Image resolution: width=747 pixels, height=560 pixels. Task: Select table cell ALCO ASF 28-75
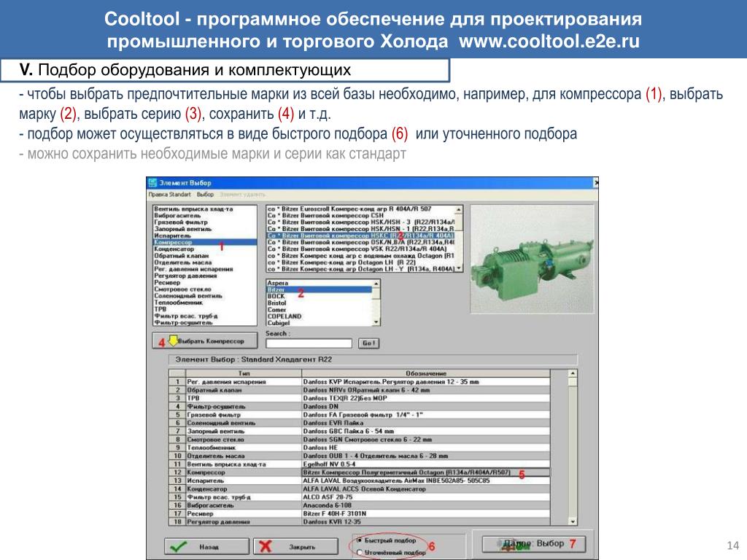(x=426, y=497)
